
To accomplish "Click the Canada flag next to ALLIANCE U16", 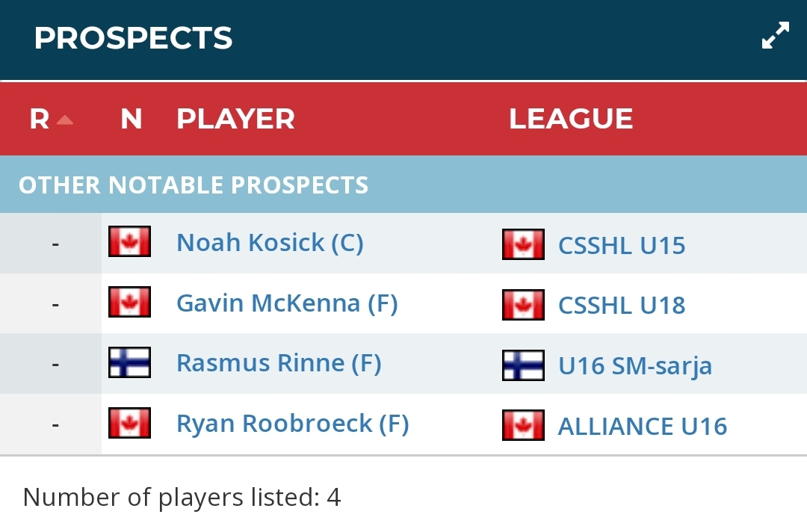I will pos(523,425).
